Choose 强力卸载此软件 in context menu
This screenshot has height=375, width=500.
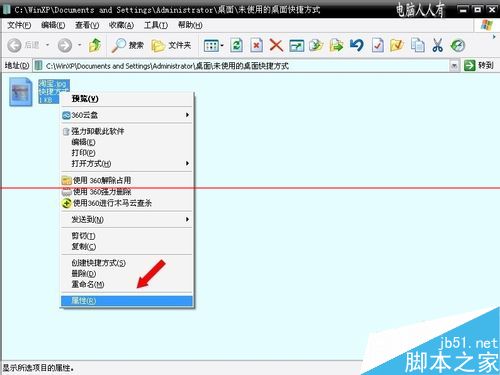127,131
